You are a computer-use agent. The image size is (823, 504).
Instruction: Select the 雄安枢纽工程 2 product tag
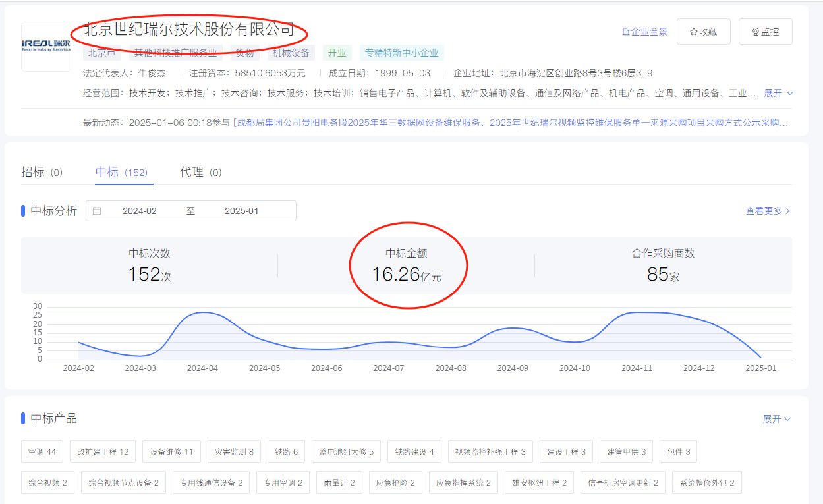coord(540,483)
